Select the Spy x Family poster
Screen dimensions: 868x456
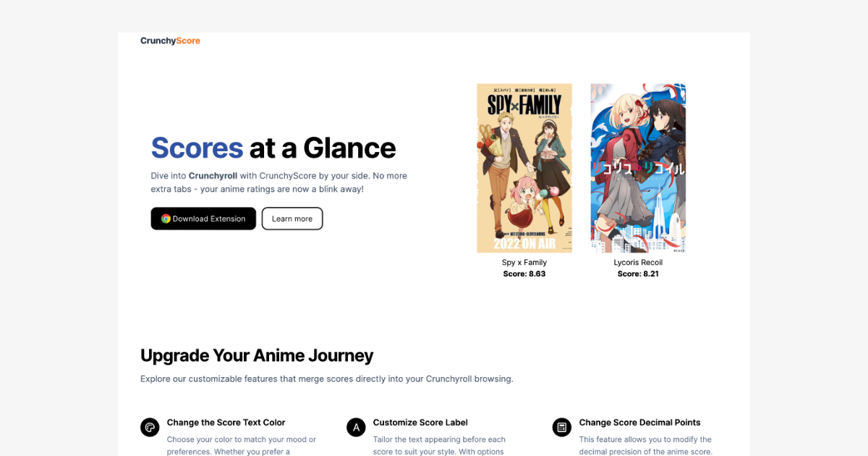tap(524, 168)
